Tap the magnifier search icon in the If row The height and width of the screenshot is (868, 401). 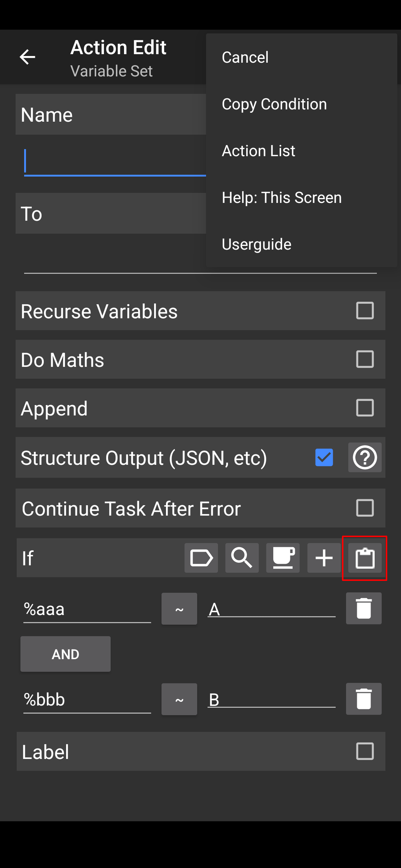[x=242, y=558]
